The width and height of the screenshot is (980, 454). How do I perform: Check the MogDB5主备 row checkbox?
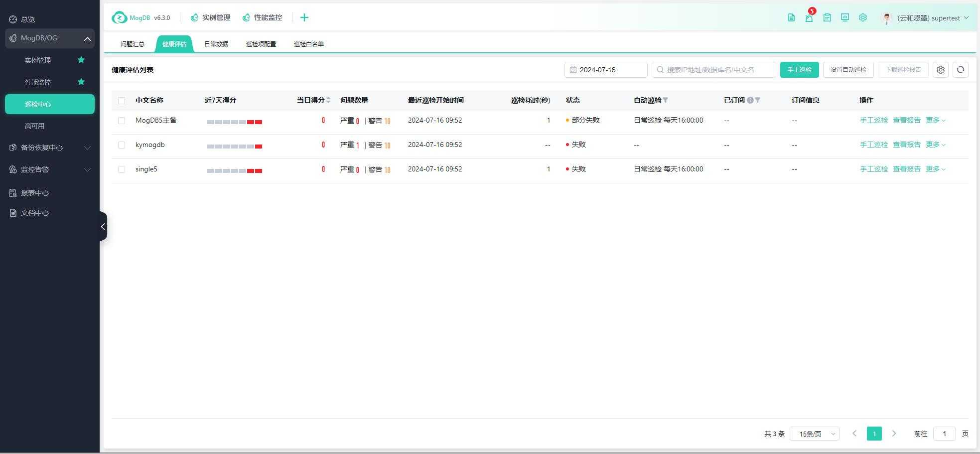tap(122, 121)
